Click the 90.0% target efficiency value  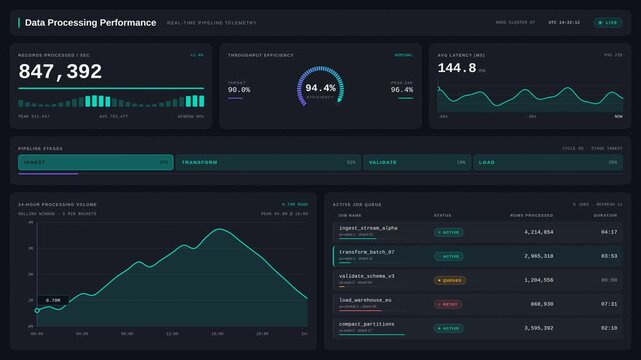point(239,90)
